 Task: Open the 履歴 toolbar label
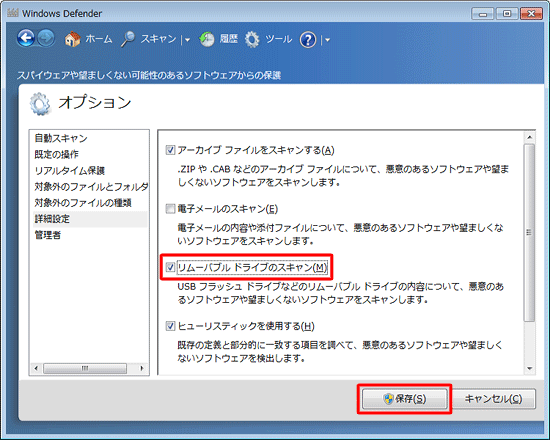[x=229, y=39]
